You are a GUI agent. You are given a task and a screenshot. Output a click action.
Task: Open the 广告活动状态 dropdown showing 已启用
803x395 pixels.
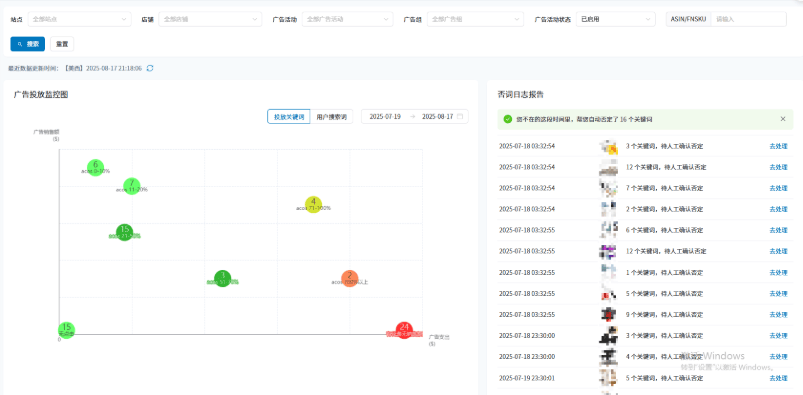point(616,19)
